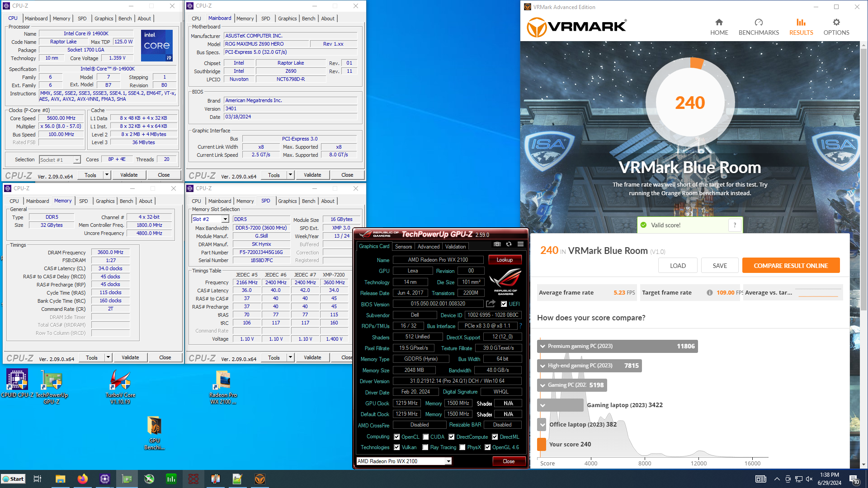
Task: Switch to Validation tab in GPU-Z
Action: point(455,247)
